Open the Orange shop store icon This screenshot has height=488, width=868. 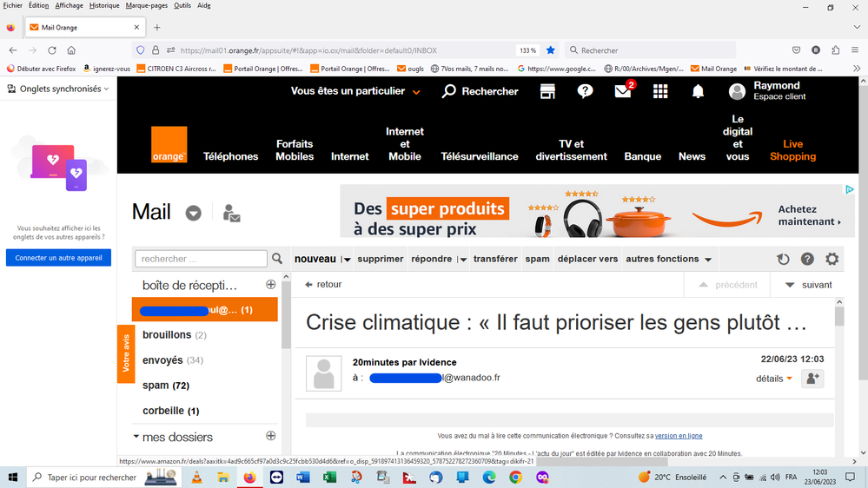547,91
